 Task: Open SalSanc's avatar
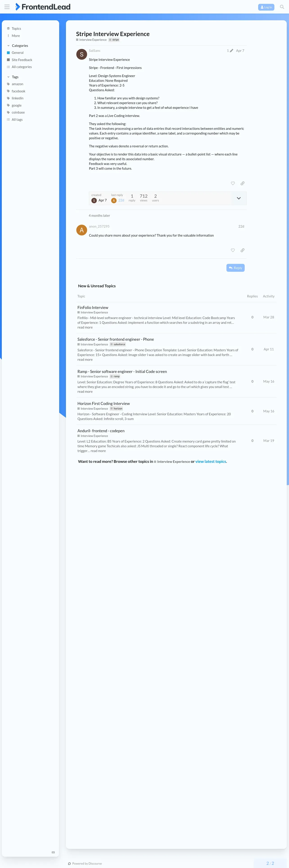click(x=81, y=54)
